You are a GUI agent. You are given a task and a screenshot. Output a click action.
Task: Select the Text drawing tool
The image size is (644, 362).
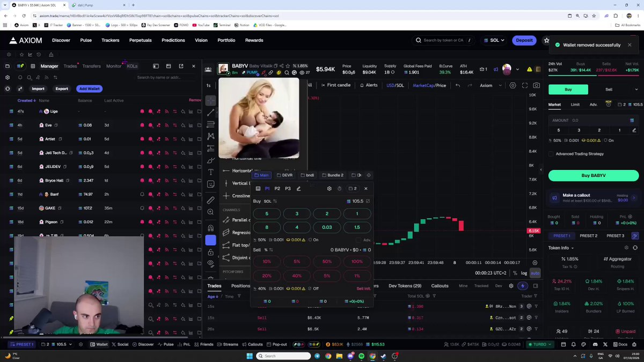coord(211,172)
